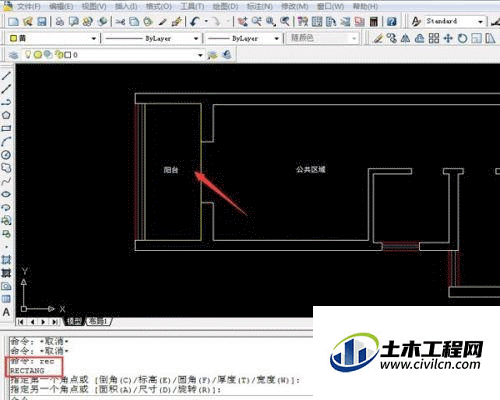Click the New drawing icon
The height and width of the screenshot is (400, 500).
click(x=13, y=22)
